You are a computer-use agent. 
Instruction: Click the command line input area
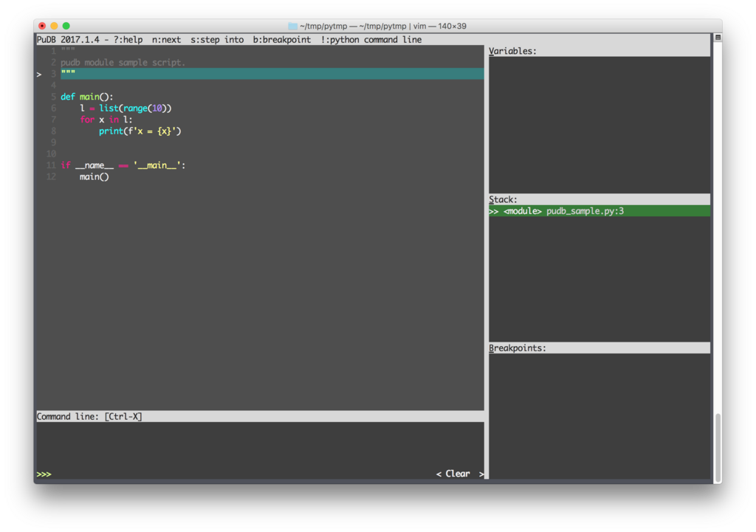tap(221, 474)
